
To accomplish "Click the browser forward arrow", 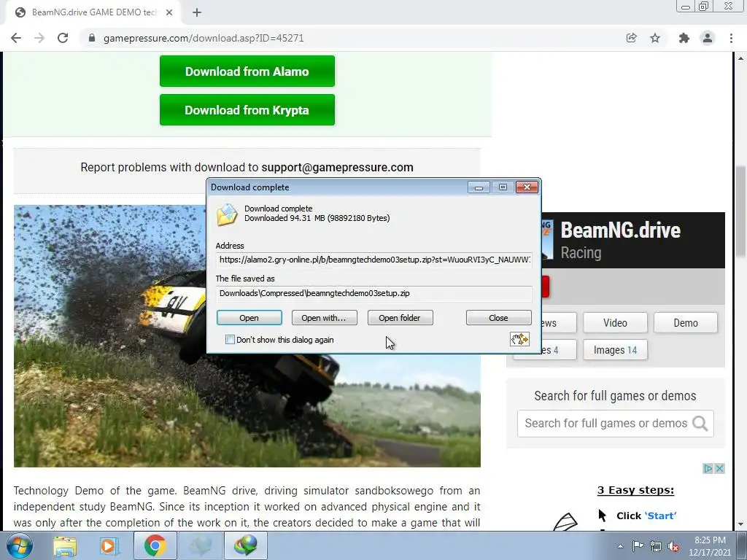I will (39, 38).
